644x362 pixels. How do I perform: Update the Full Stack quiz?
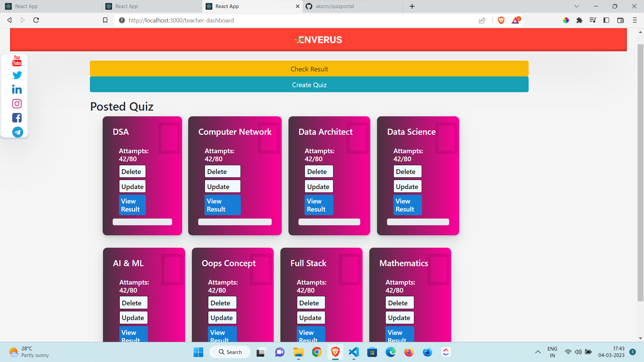pyautogui.click(x=311, y=317)
